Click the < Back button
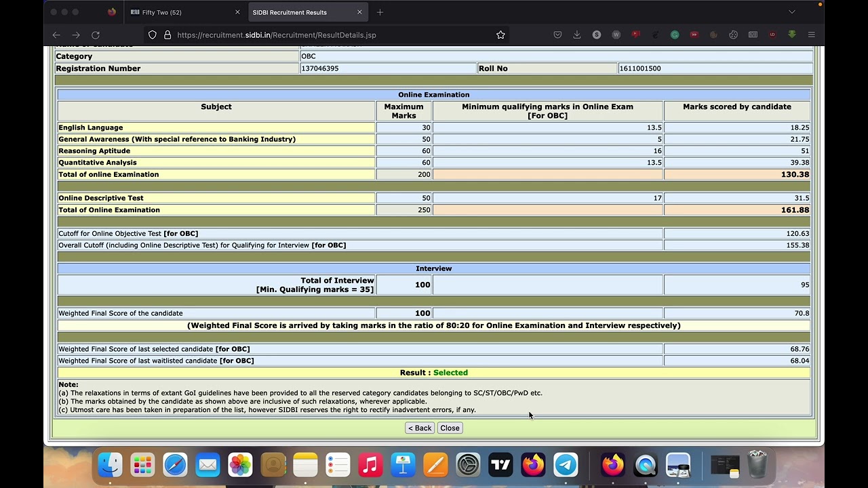Screen dimensions: 868x488 [420, 428]
